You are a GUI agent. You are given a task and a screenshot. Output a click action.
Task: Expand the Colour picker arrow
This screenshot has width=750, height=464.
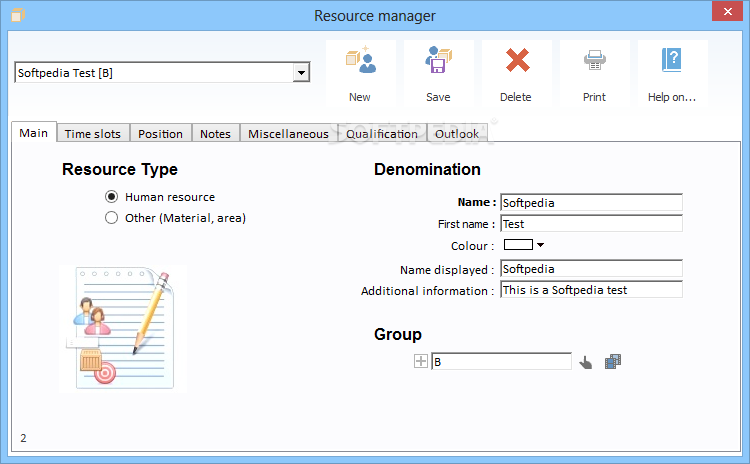540,245
